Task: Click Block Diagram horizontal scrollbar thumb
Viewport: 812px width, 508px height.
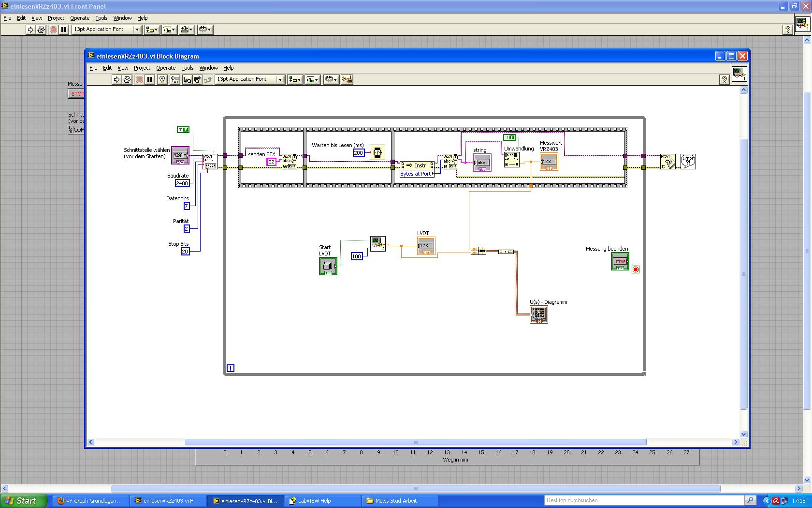Action: click(x=416, y=442)
